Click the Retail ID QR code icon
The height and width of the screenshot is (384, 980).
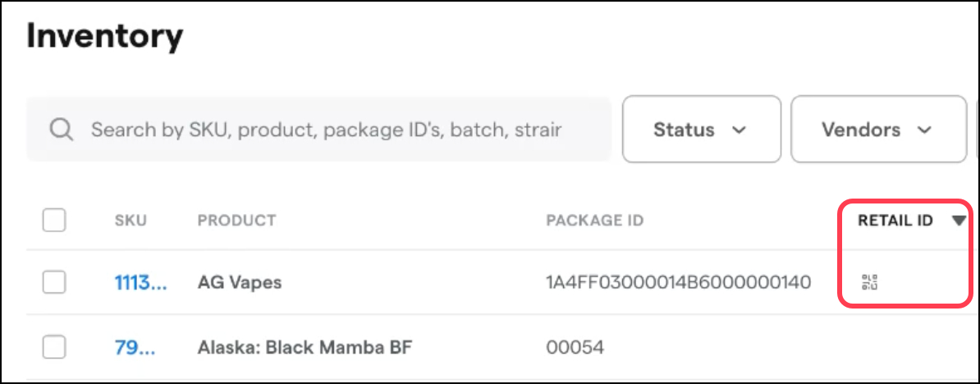pyautogui.click(x=870, y=283)
